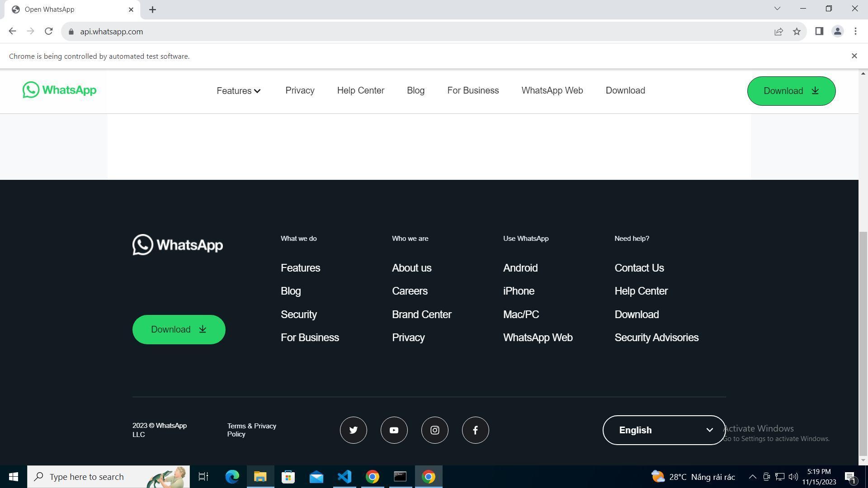This screenshot has width=868, height=488.
Task: Open the footer Blog link
Action: 291,291
